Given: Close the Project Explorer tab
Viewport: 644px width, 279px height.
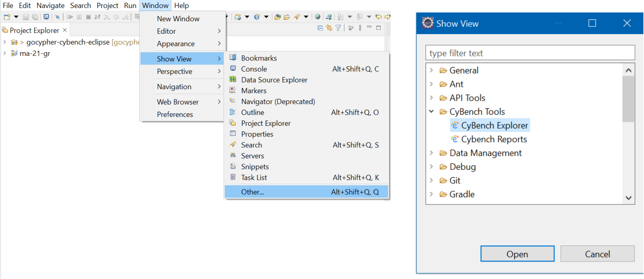Looking at the screenshot, I should (x=65, y=30).
